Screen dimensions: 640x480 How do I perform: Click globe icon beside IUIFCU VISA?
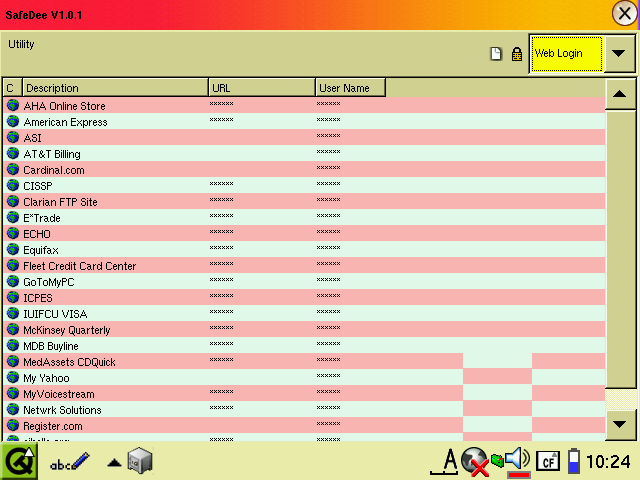pyautogui.click(x=13, y=313)
